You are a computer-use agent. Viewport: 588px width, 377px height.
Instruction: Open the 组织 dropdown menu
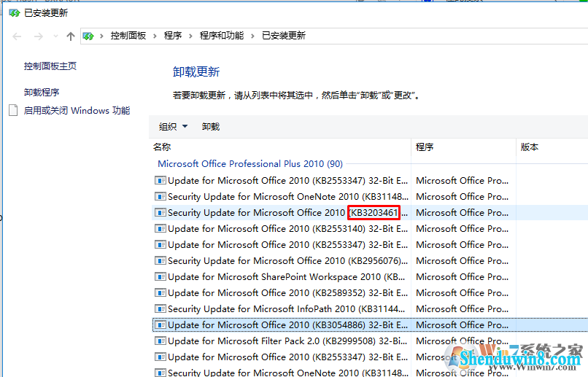tap(173, 127)
